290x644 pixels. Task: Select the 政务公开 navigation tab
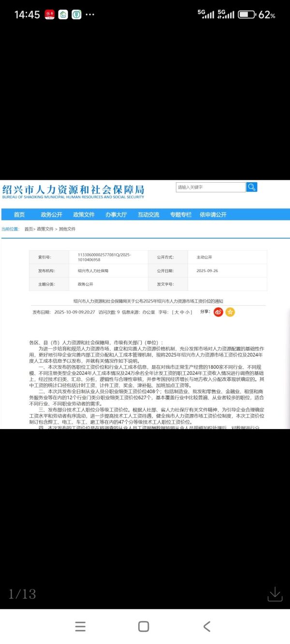(51, 215)
